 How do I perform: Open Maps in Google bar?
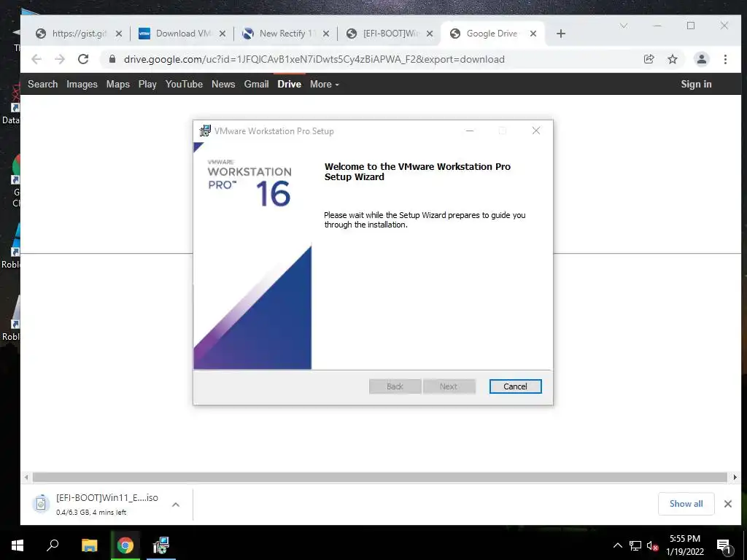pyautogui.click(x=117, y=84)
